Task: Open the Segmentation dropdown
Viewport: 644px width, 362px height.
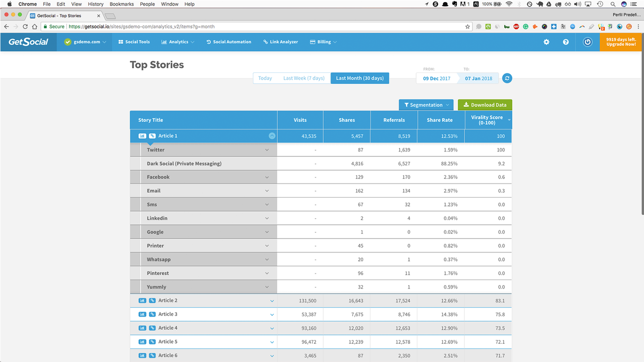Action: 426,105
